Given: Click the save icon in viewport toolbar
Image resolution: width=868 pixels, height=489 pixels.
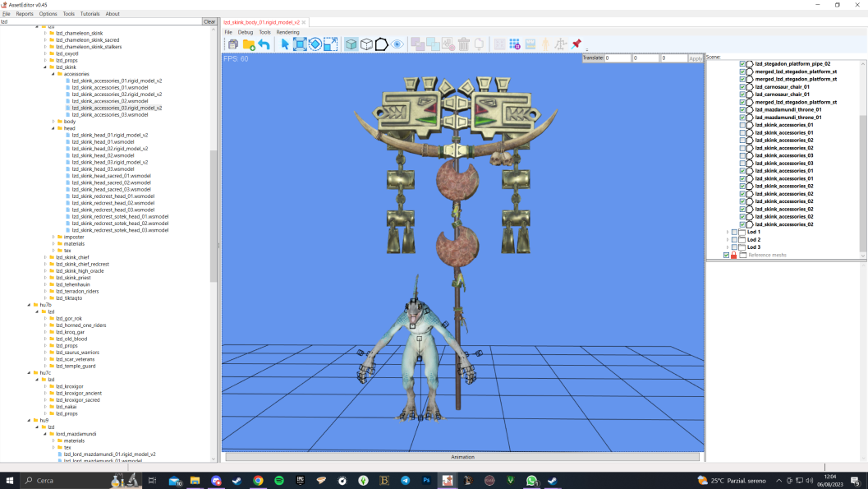Looking at the screenshot, I should pyautogui.click(x=233, y=44).
